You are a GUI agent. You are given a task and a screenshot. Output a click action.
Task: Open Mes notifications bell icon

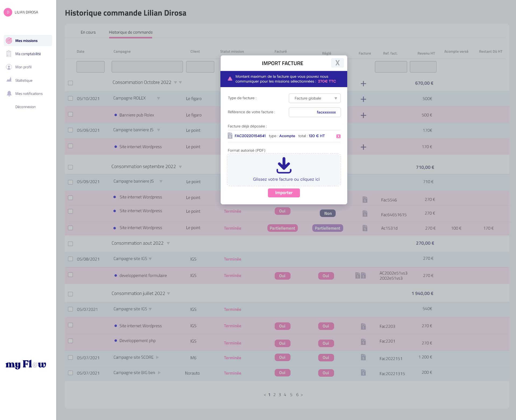(9, 94)
